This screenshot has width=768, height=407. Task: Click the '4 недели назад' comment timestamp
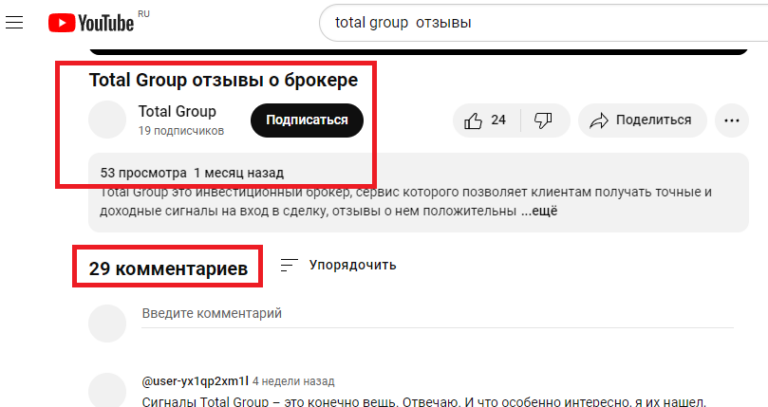(x=293, y=381)
